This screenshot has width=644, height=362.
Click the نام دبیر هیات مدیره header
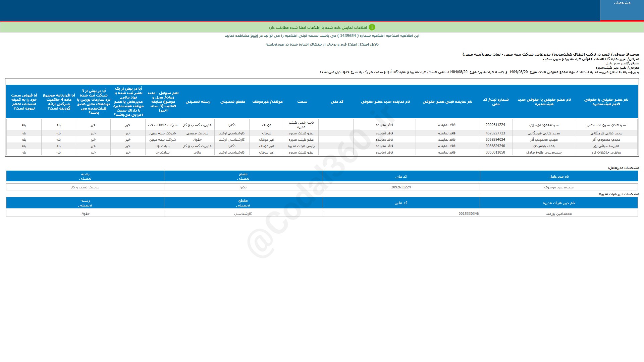coord(558,203)
